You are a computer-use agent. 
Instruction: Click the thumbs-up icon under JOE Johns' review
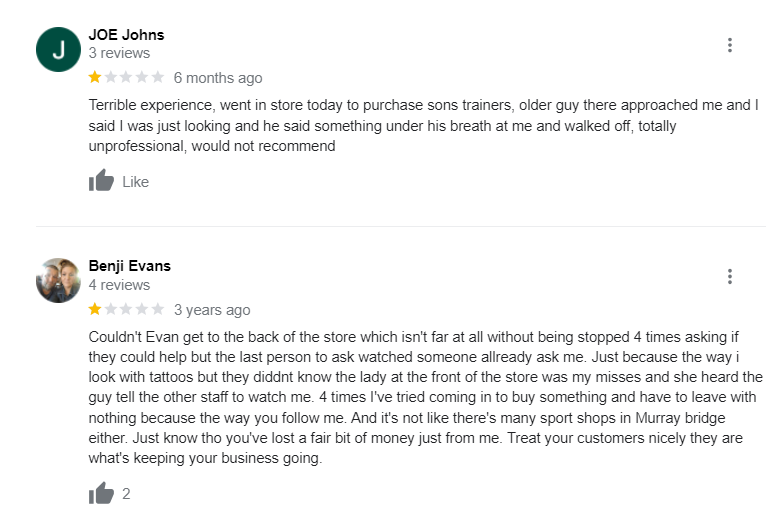point(101,181)
